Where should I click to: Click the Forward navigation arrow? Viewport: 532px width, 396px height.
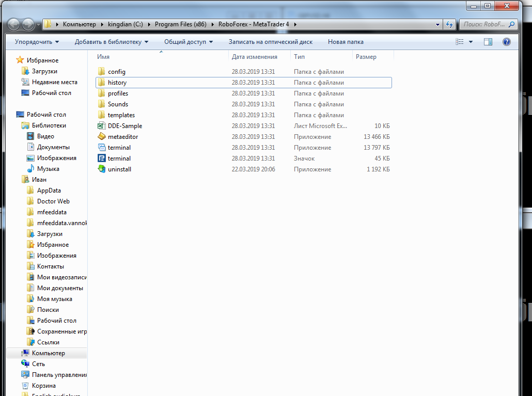[x=28, y=24]
